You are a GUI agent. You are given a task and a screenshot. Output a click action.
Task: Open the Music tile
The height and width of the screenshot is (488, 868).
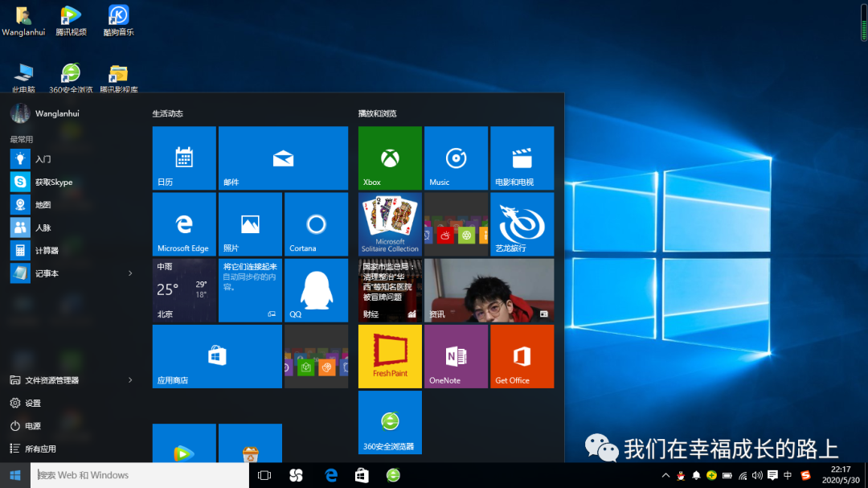tap(456, 158)
